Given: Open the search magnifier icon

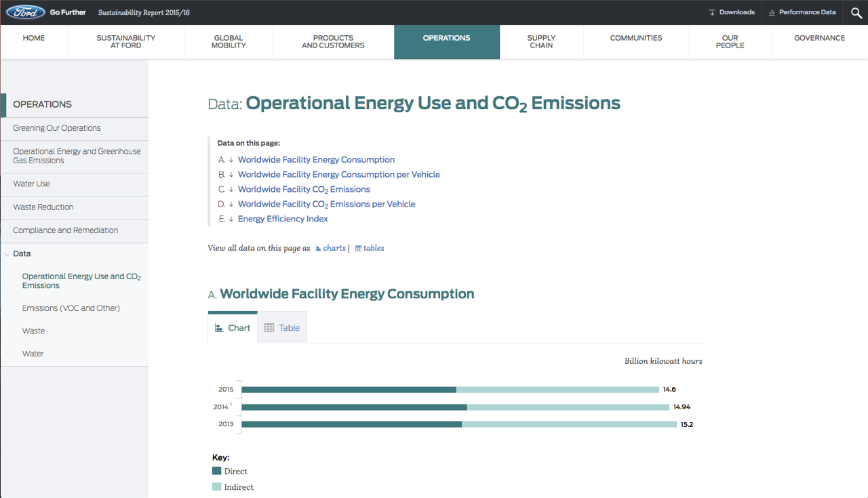Looking at the screenshot, I should 856,12.
